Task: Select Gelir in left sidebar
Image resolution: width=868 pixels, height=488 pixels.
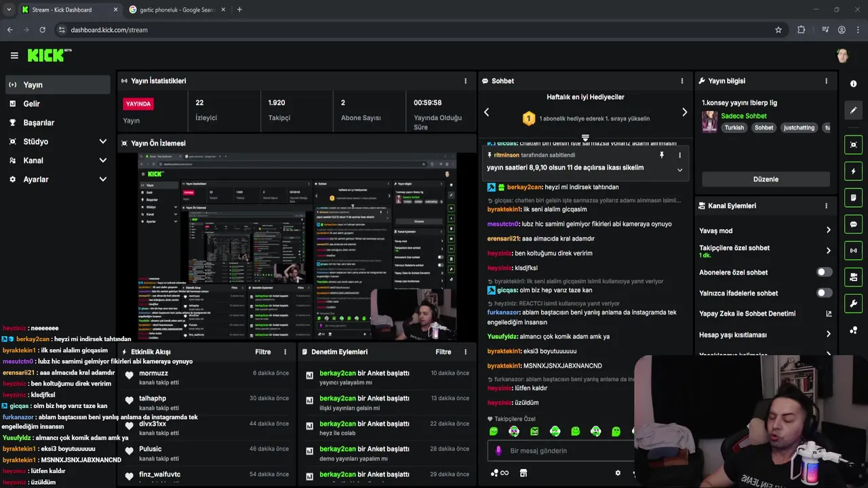Action: [x=58, y=104]
